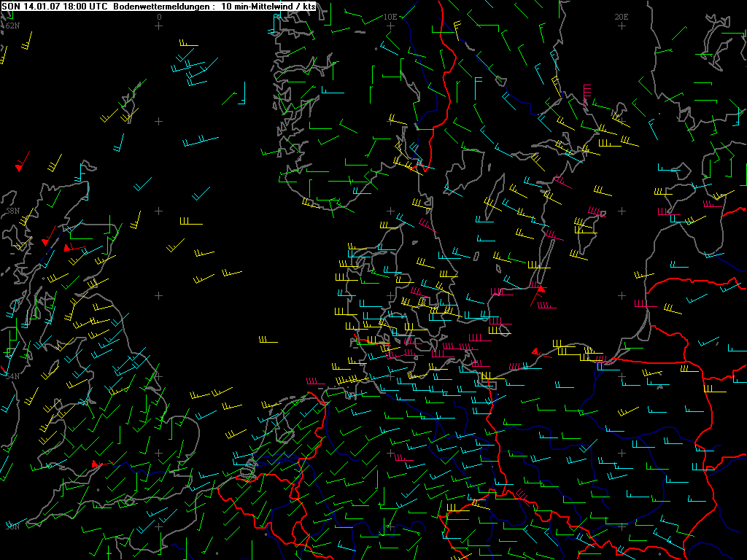
Task: Select the grid cross at 58N 20E
Action: click(x=622, y=211)
